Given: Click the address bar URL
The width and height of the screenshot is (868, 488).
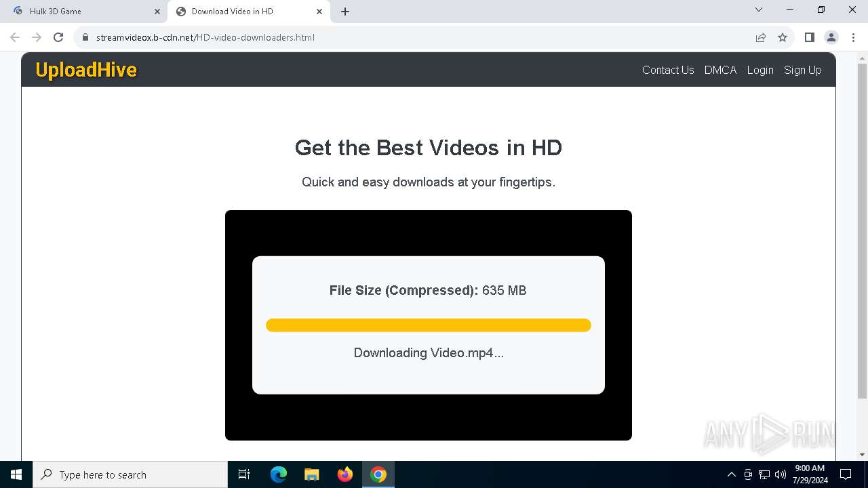Looking at the screenshot, I should pos(205,37).
